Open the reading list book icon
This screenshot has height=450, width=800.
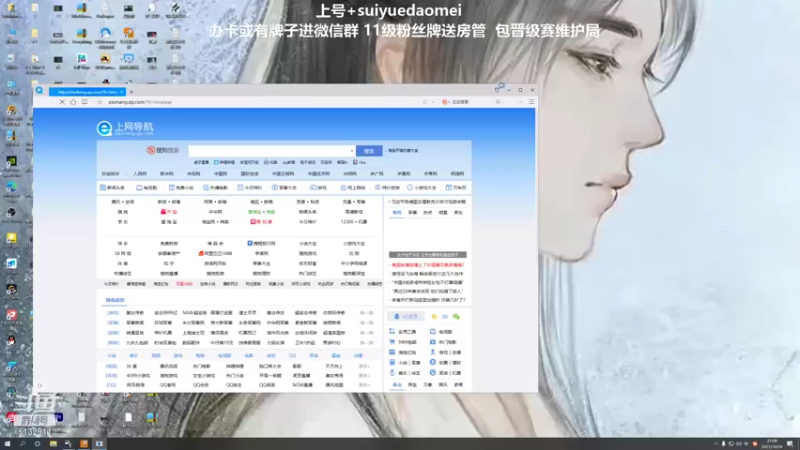pos(85,102)
